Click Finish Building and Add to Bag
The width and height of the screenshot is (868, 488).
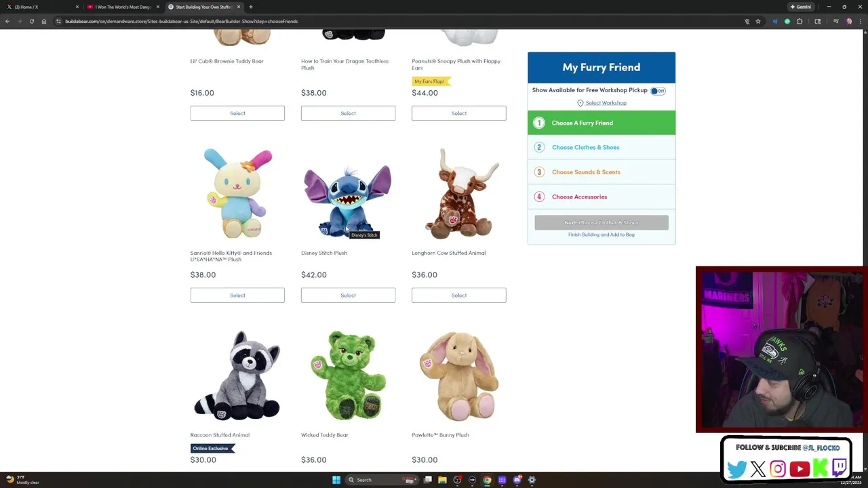601,235
